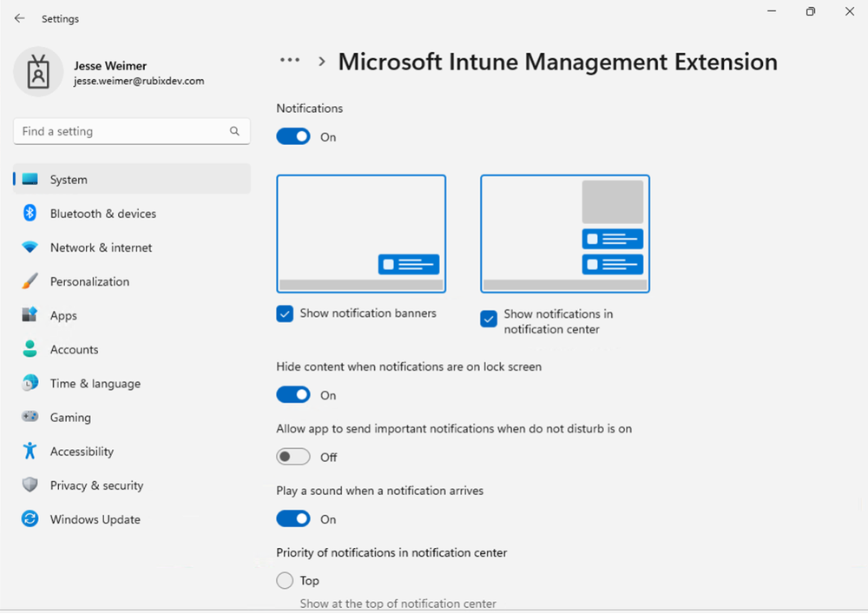Screen dimensions: 868x614
Task: Close the Settings window
Action: click(850, 11)
